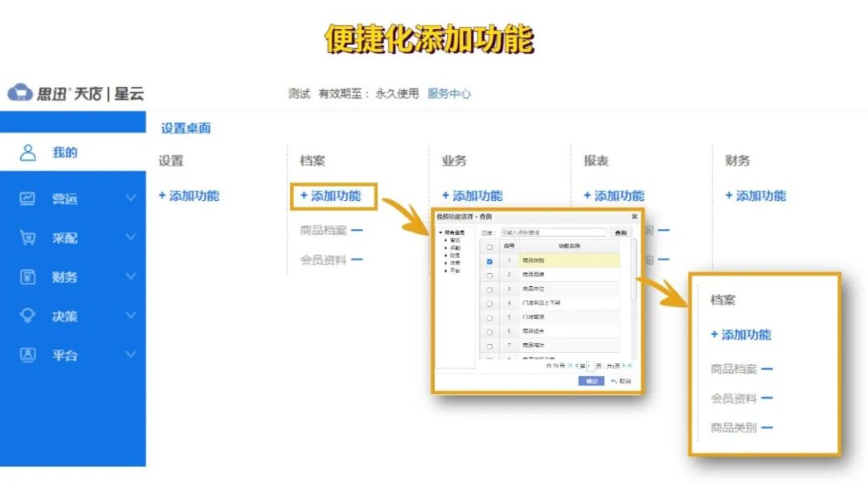This screenshot has width=868, height=487.
Task: Expand the 营运 sidebar section chevron
Action: pyautogui.click(x=130, y=197)
